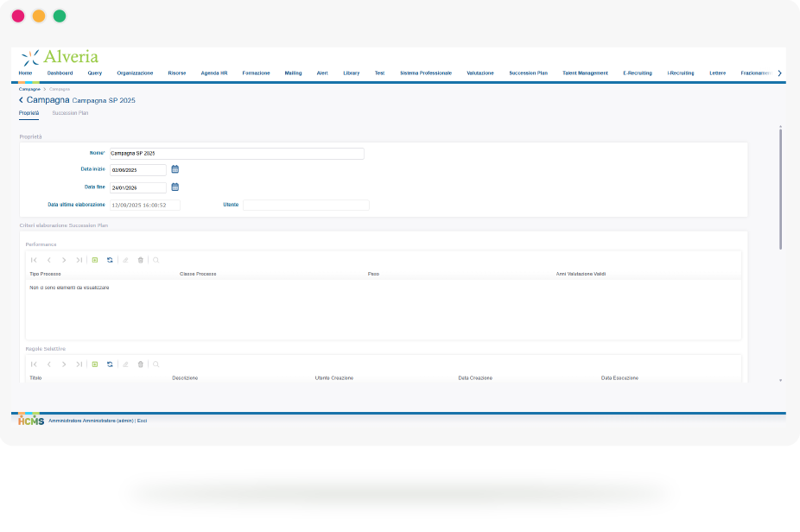Screen dimensions: 800x532
Task: Click the Campagne breadcrumb link
Action: (x=29, y=89)
